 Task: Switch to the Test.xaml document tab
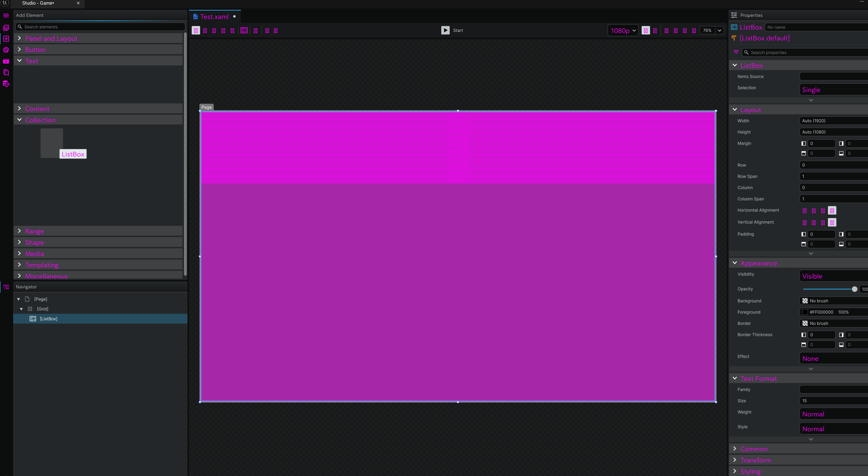[x=215, y=16]
